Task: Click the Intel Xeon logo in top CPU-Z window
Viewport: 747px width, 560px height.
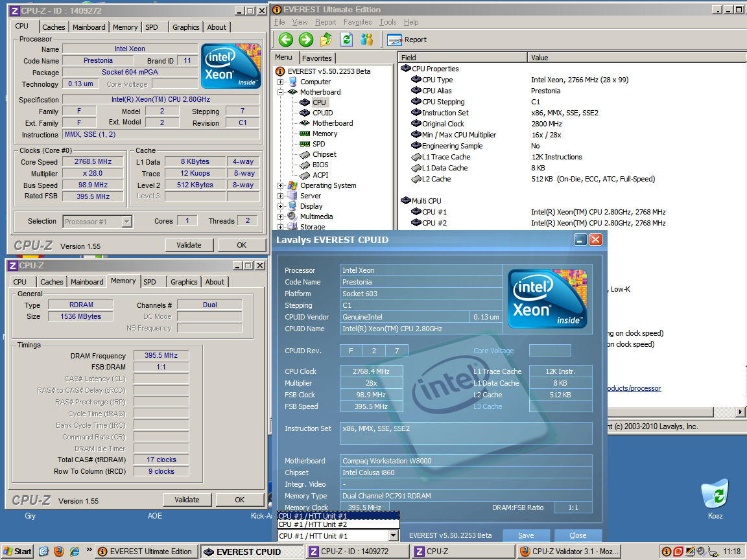Action: click(231, 66)
